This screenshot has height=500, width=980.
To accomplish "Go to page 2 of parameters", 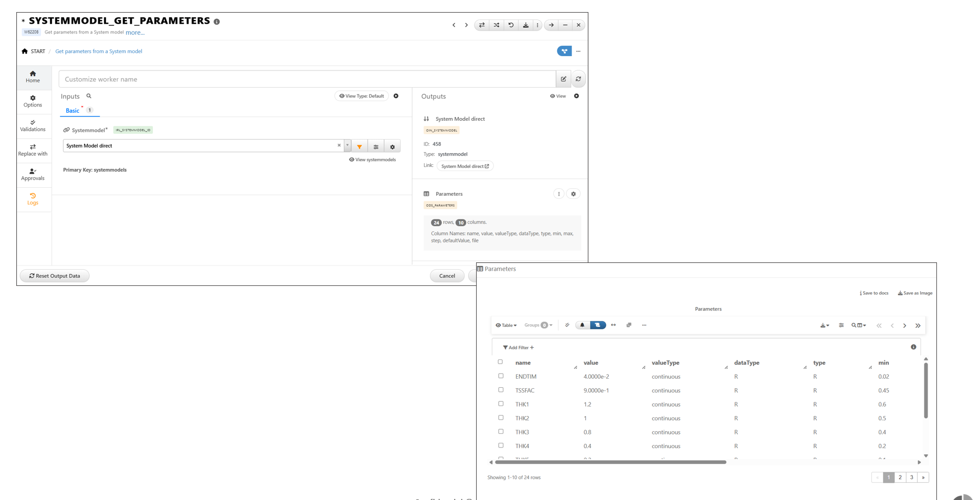I will click(x=900, y=477).
